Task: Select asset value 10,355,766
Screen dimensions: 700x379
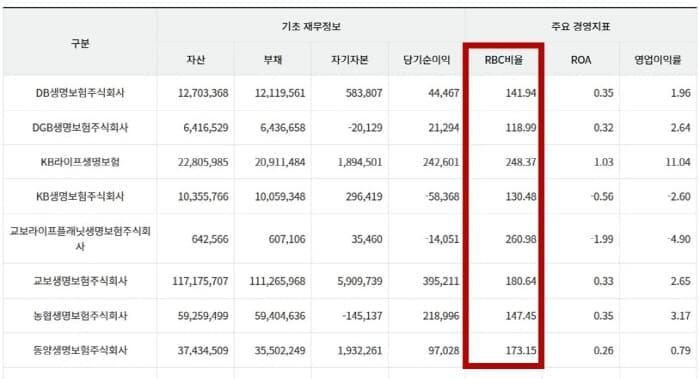Action: click(x=203, y=196)
